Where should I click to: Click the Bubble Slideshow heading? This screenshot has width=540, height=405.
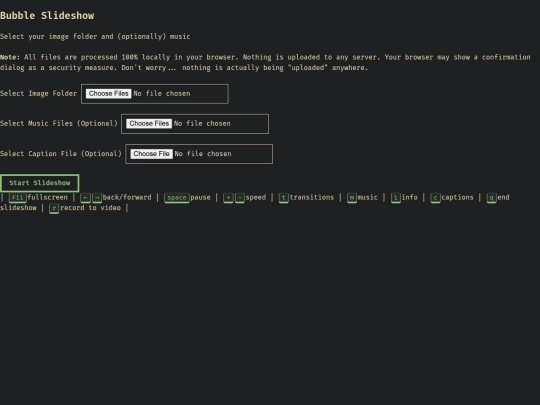(x=47, y=15)
